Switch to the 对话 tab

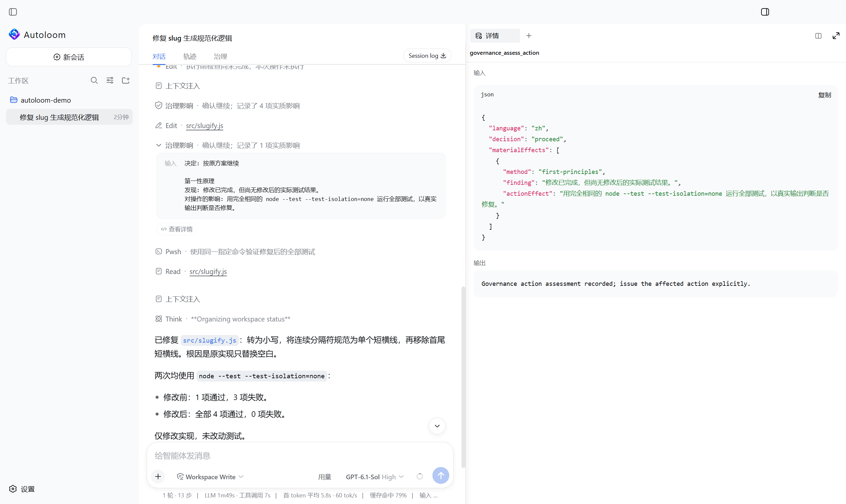click(159, 56)
